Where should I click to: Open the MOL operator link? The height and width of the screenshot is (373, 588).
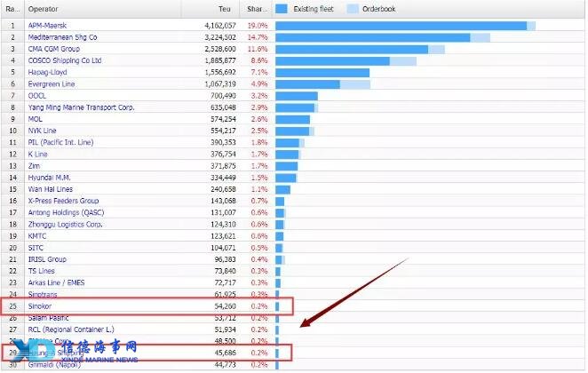tap(36, 119)
